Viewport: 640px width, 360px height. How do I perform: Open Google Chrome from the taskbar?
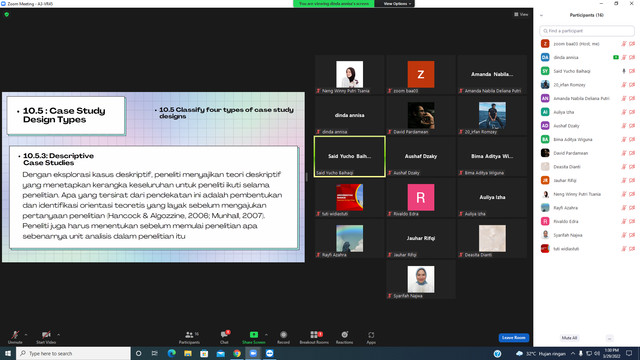point(237,353)
